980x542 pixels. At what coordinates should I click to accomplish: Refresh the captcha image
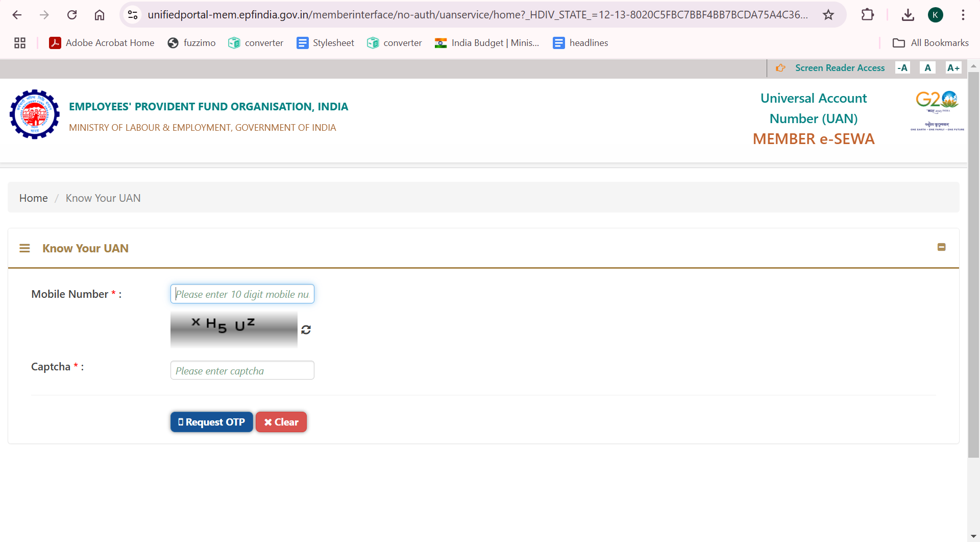pos(306,330)
